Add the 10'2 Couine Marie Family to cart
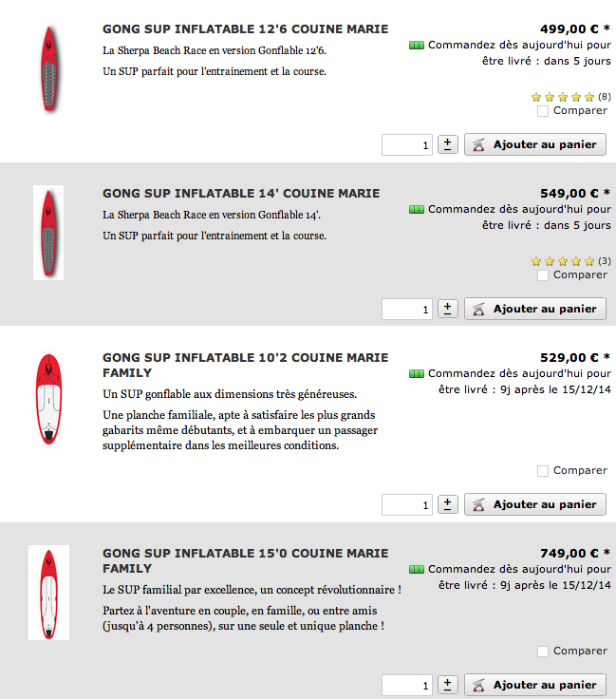This screenshot has height=699, width=616. pyautogui.click(x=535, y=504)
